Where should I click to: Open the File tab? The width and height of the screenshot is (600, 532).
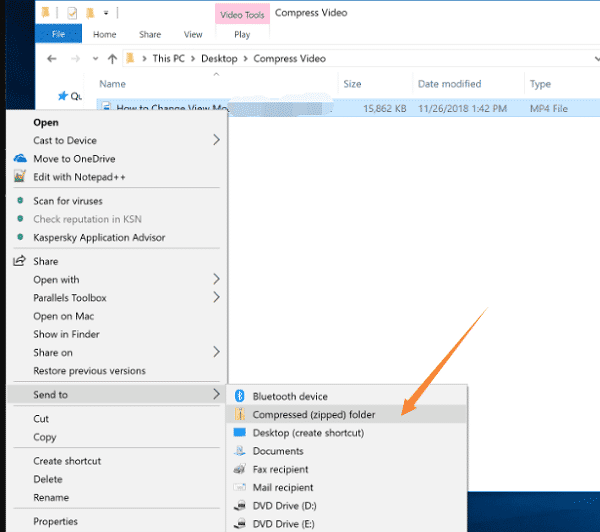[58, 34]
